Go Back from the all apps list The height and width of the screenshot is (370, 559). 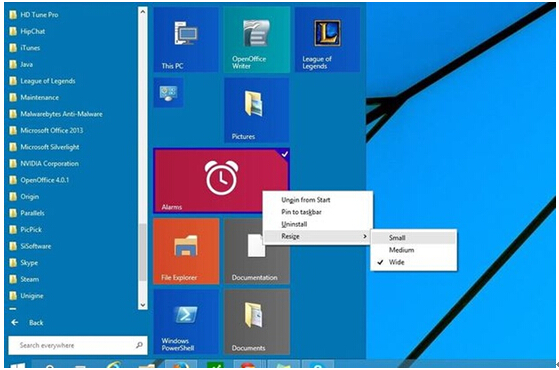[x=27, y=323]
